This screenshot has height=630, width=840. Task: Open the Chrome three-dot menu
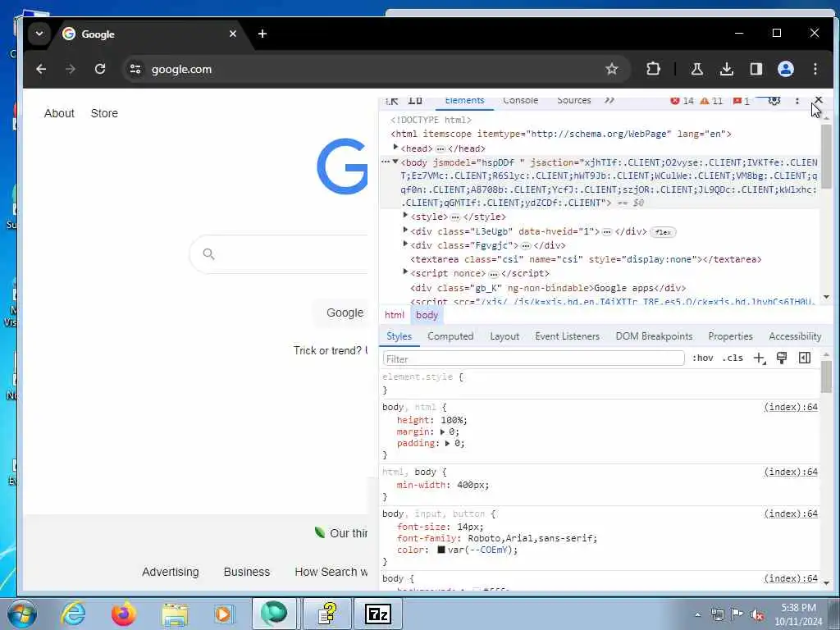click(815, 69)
